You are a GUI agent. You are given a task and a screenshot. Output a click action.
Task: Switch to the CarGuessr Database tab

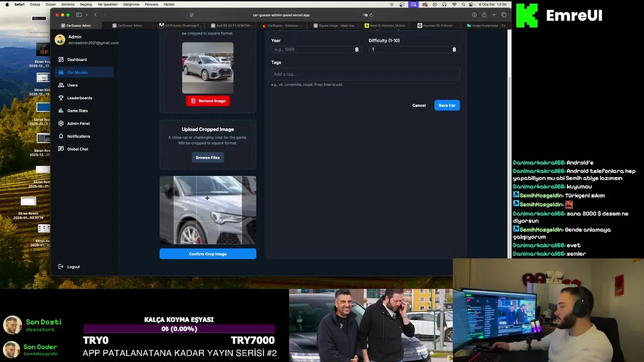283,26
